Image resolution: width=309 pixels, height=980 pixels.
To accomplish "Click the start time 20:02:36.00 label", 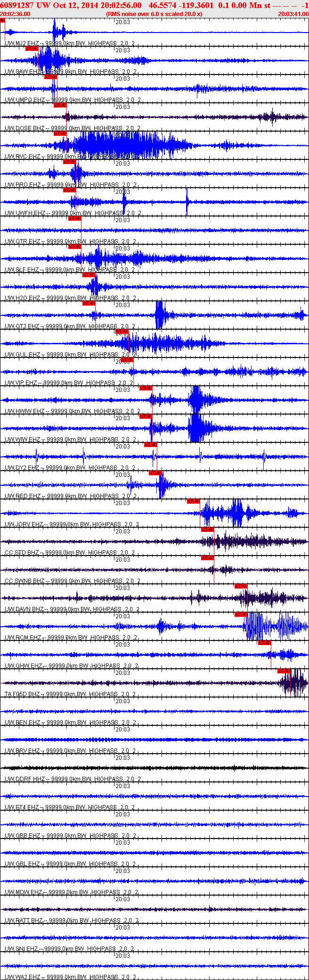I will pos(15,14).
